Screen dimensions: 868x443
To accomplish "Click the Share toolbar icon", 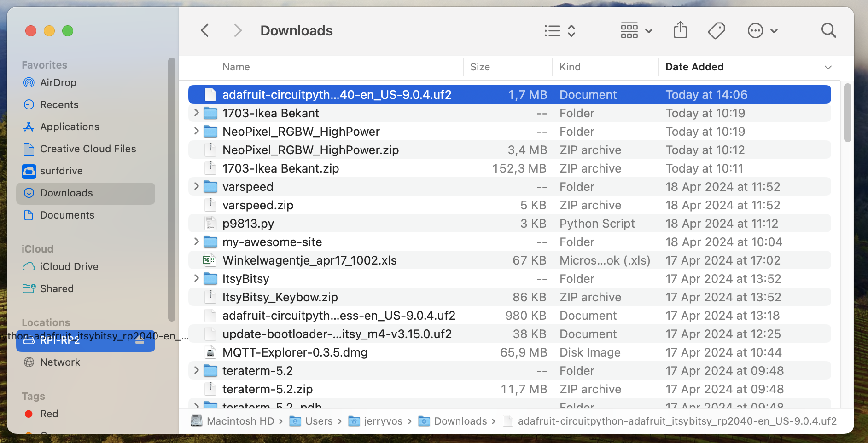I will point(680,30).
